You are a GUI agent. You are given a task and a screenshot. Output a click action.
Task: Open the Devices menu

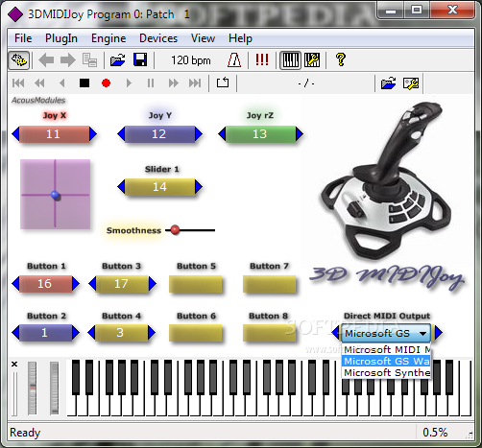(x=158, y=38)
